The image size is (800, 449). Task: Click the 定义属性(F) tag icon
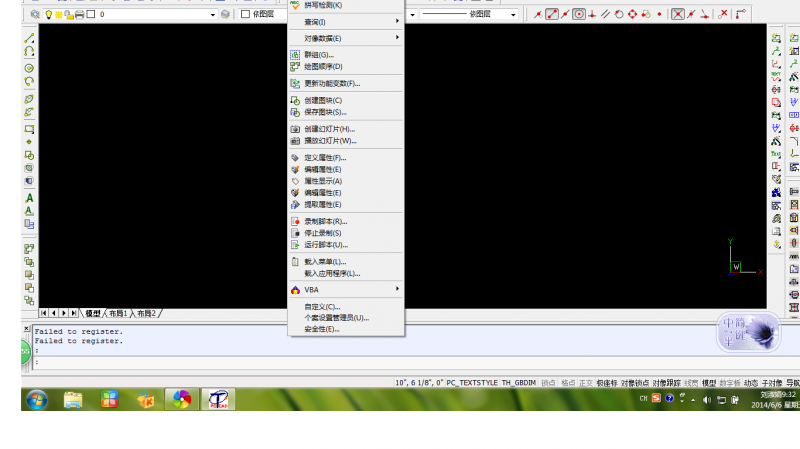pyautogui.click(x=295, y=158)
